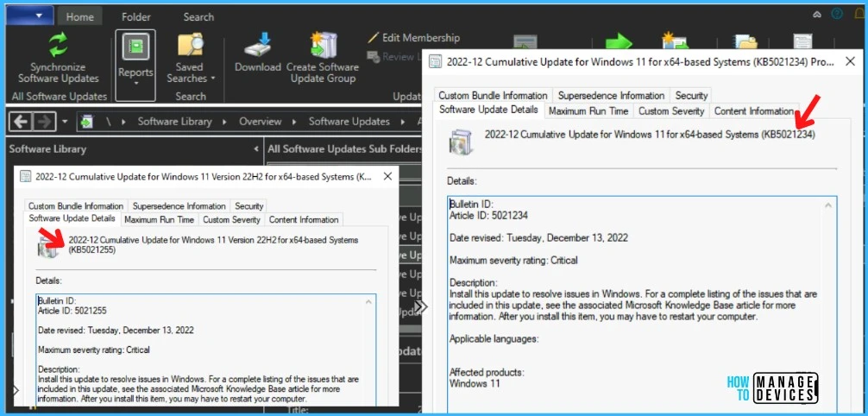
Task: Open Security tab in KB5021255 dialog
Action: 248,205
